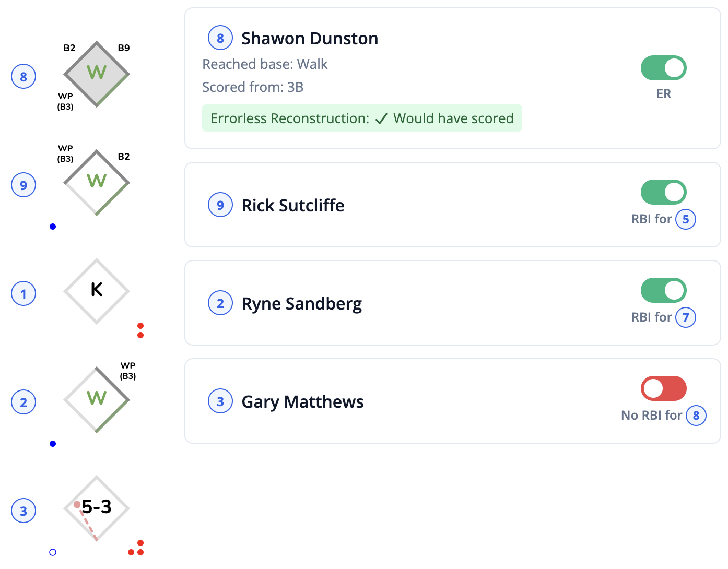
Task: Select the 5-3 groundout diamond
Action: (x=96, y=507)
